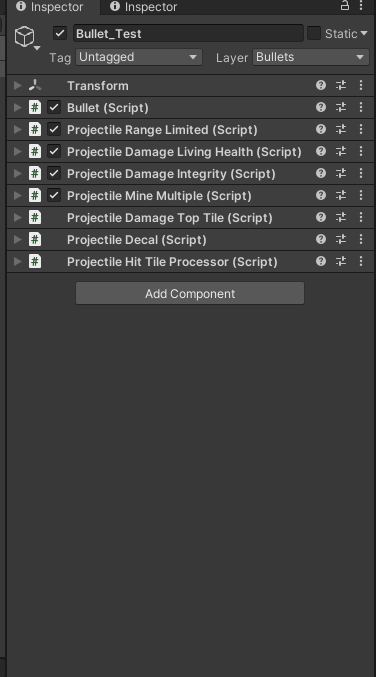Switch to the second Inspector tab

click(x=144, y=7)
